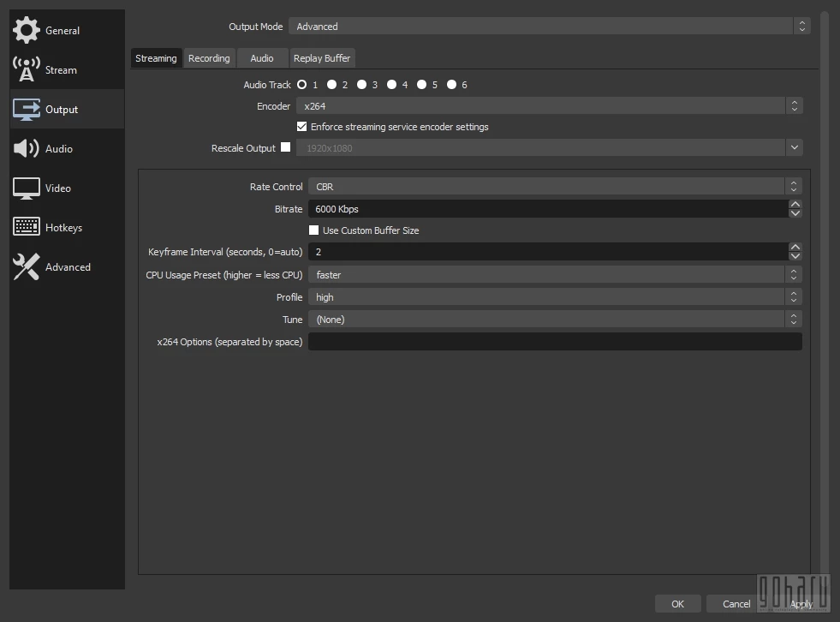Screen dimensions: 840x622
Task: Select the Output monitor icon
Action: click(27, 109)
